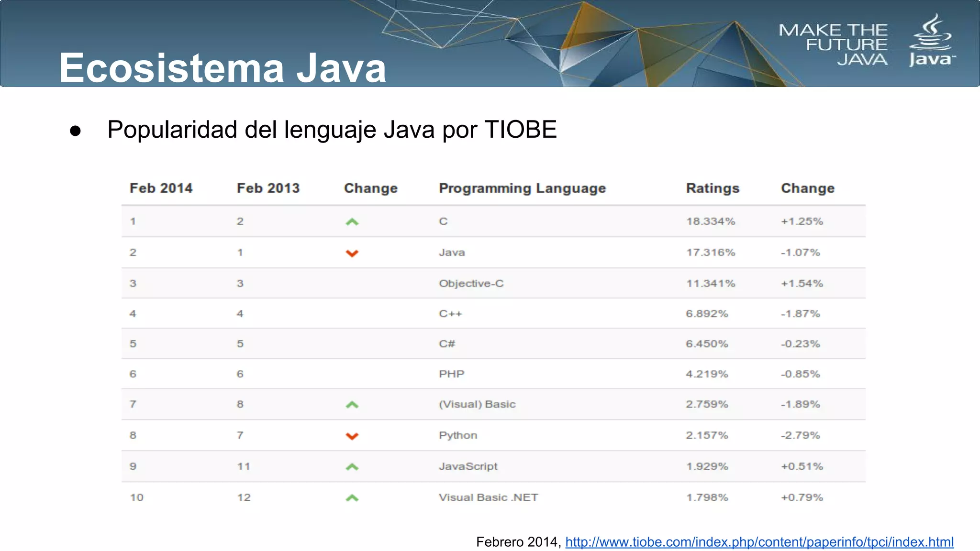This screenshot has width=980, height=551.
Task: Click the '-0.23%' change value
Action: click(x=801, y=344)
